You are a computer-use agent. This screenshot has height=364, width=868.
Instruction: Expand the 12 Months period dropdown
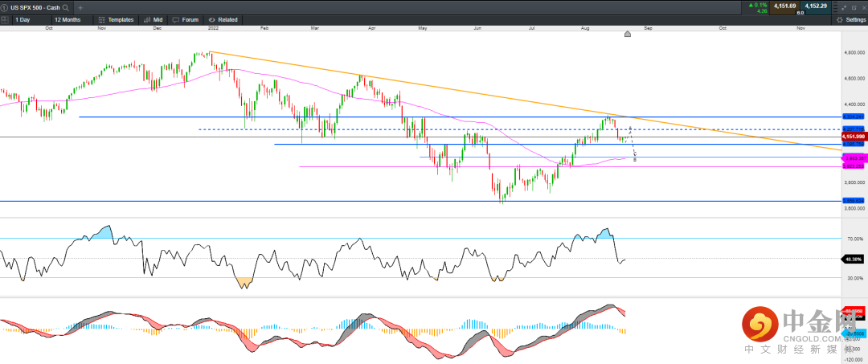(x=68, y=18)
